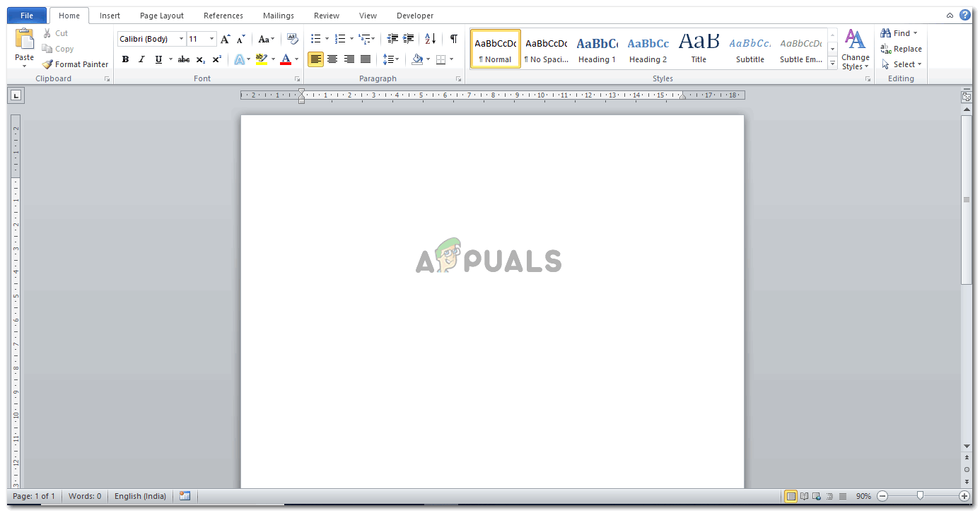
Task: Toggle Strikethrough formatting
Action: [184, 59]
